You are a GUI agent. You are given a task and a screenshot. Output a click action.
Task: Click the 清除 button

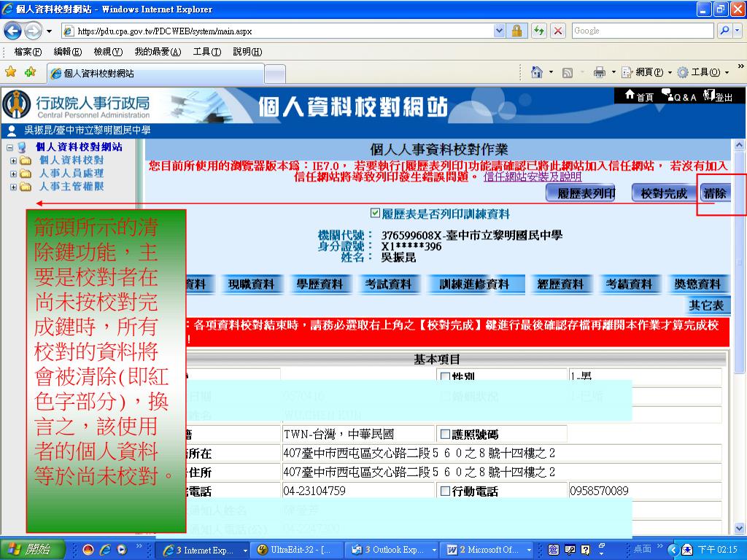tap(715, 192)
